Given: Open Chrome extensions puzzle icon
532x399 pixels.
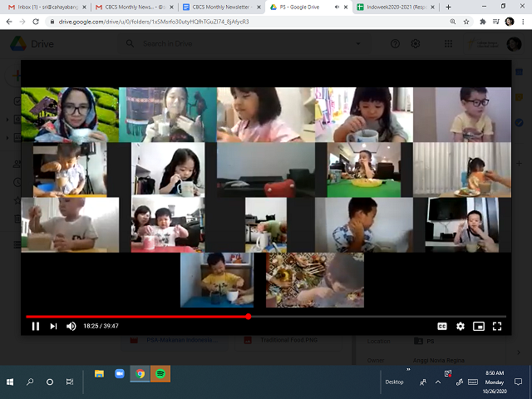Looking at the screenshot, I should coord(482,21).
